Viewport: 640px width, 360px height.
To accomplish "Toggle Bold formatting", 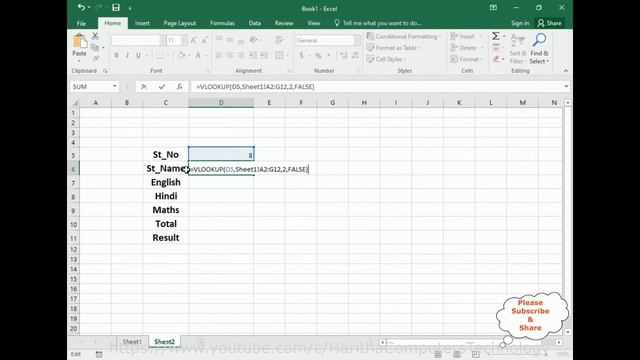I will tap(116, 55).
